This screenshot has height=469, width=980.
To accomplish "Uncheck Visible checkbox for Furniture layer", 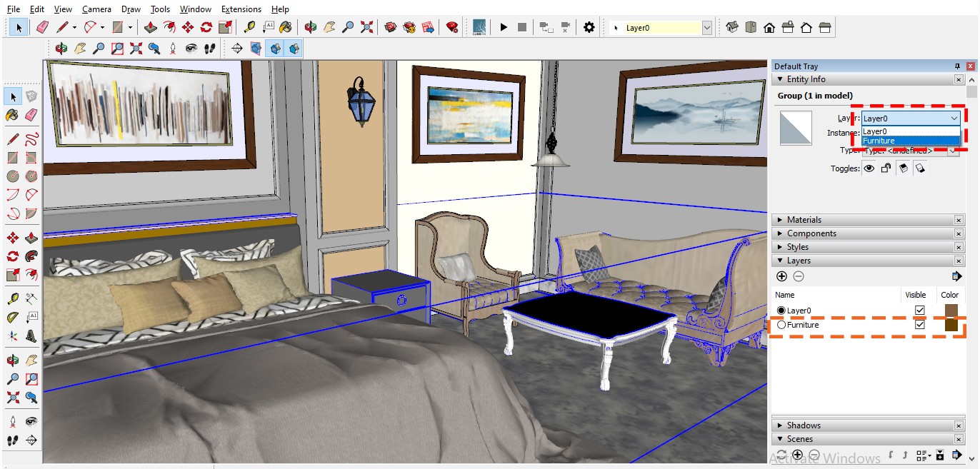I will pos(919,325).
